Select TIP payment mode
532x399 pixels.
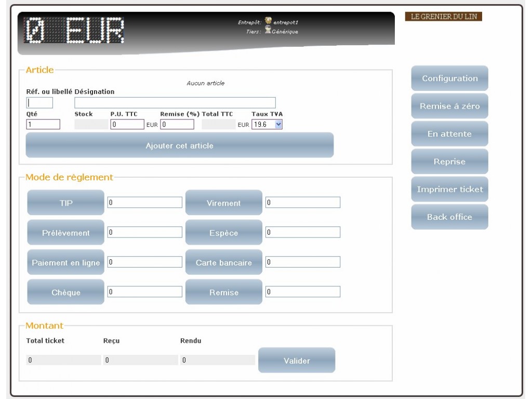(65, 203)
